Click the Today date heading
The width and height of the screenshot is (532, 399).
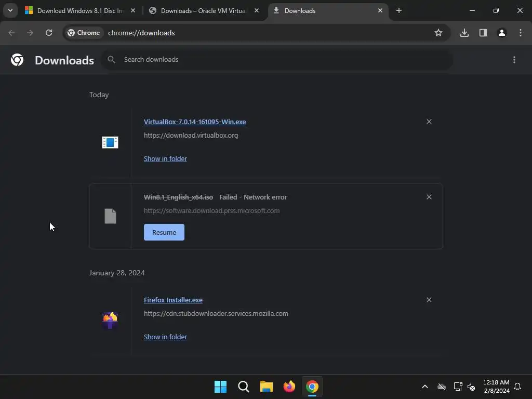pyautogui.click(x=99, y=95)
